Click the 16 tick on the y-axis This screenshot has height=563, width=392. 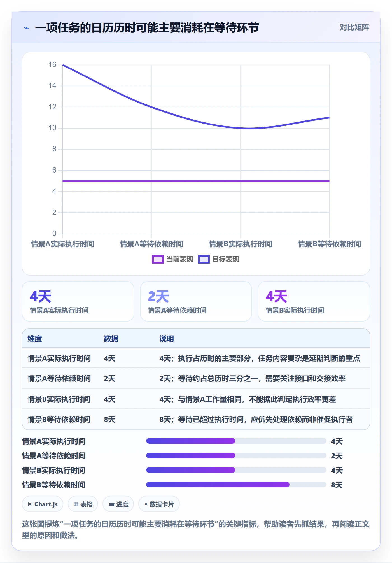52,65
